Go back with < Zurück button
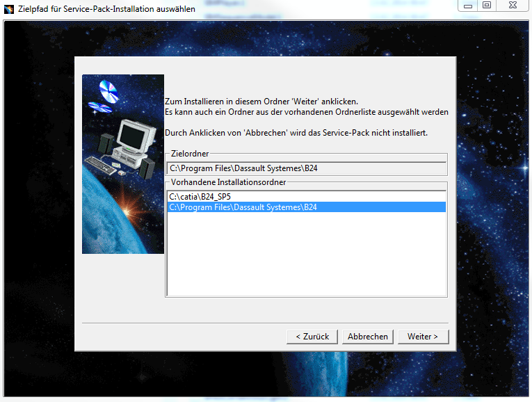Screen dimensions: 532x402 click(x=312, y=337)
